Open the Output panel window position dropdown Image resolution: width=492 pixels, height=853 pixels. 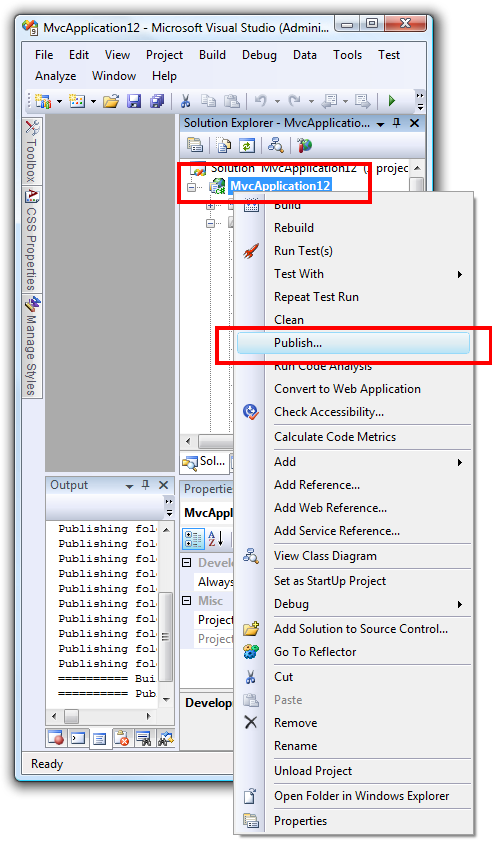130,486
